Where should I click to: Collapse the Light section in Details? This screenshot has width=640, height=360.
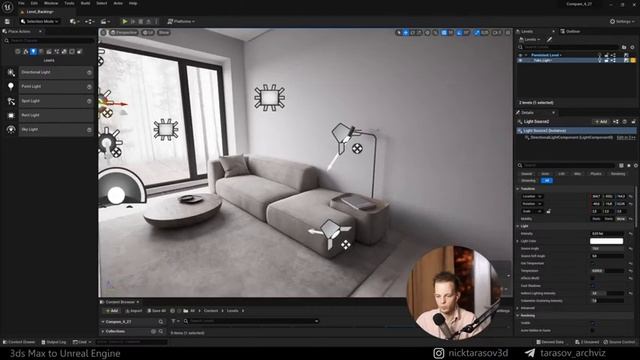(518, 226)
